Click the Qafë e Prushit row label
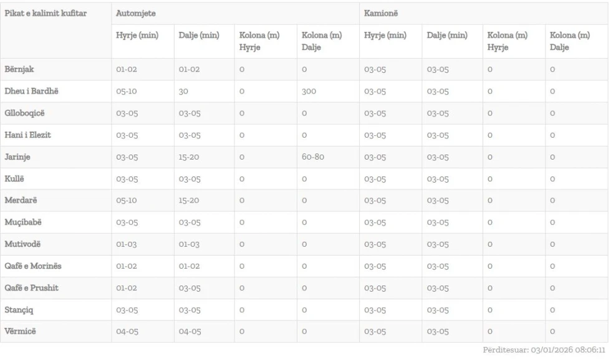Viewport: 611px width, 364px height. click(x=32, y=288)
